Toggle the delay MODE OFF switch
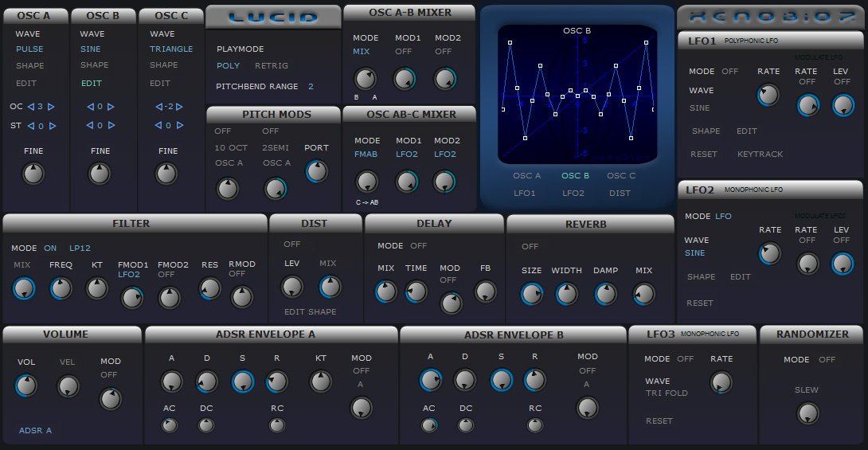This screenshot has height=450, width=868. click(419, 245)
